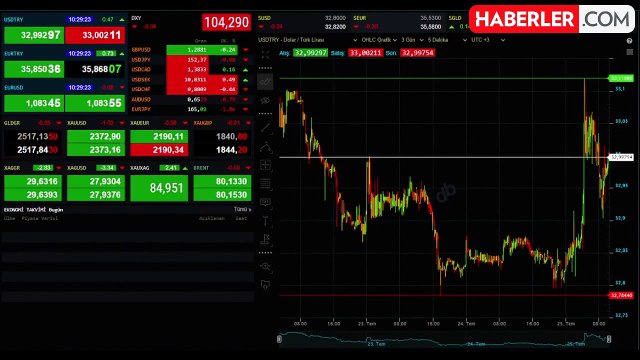Open the Tümü link in economic calendar

242,209
